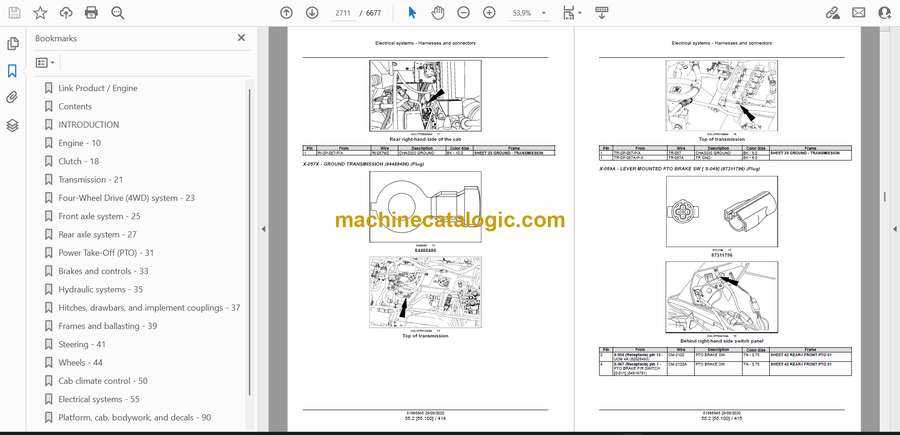Close the Bookmarks panel
The image size is (900, 435).
[241, 38]
